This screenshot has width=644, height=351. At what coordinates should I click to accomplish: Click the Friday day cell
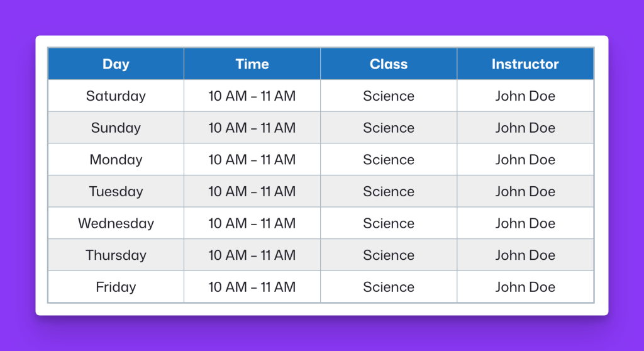pos(116,286)
